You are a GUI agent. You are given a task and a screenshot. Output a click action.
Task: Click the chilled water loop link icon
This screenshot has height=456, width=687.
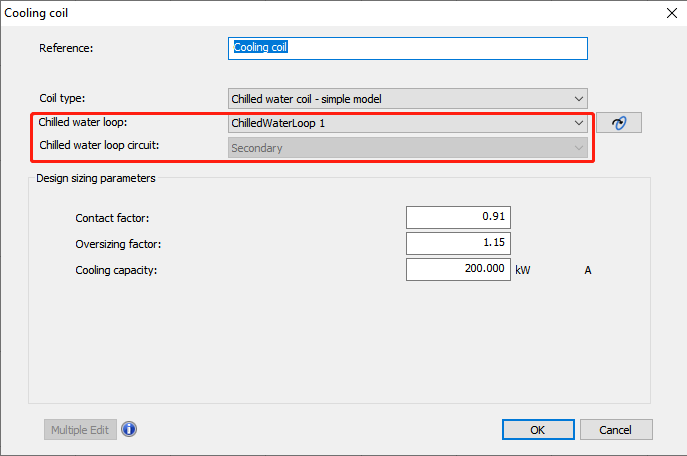click(617, 123)
